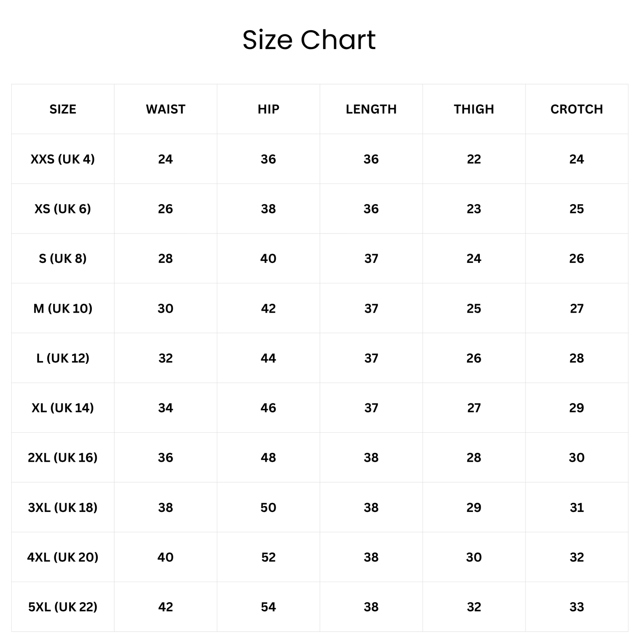
Task: Click the LENGTH column header
Action: [371, 109]
